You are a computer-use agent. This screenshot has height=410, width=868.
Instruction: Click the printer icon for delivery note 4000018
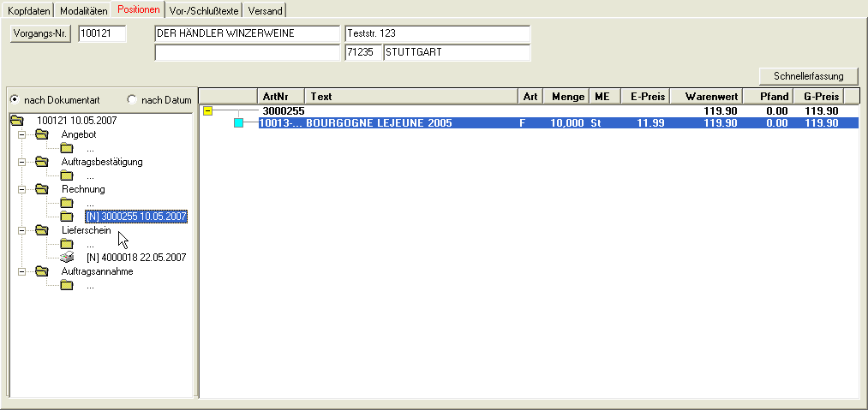point(67,258)
